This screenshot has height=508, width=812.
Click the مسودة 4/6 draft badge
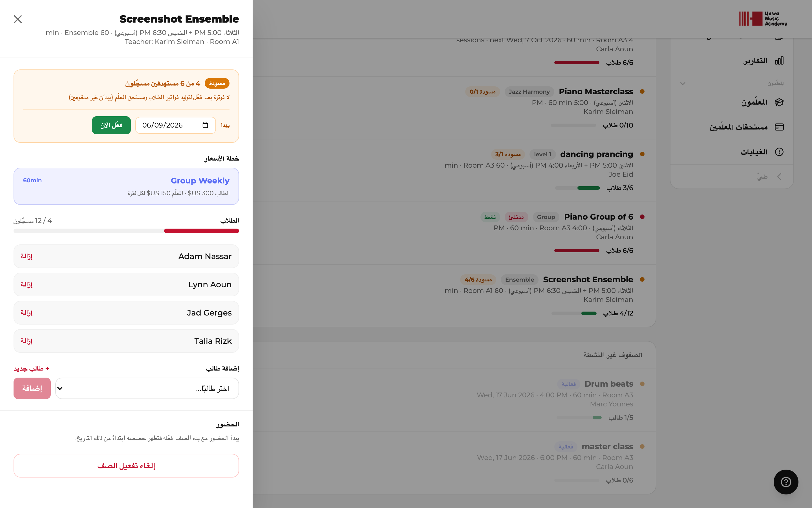(x=478, y=279)
